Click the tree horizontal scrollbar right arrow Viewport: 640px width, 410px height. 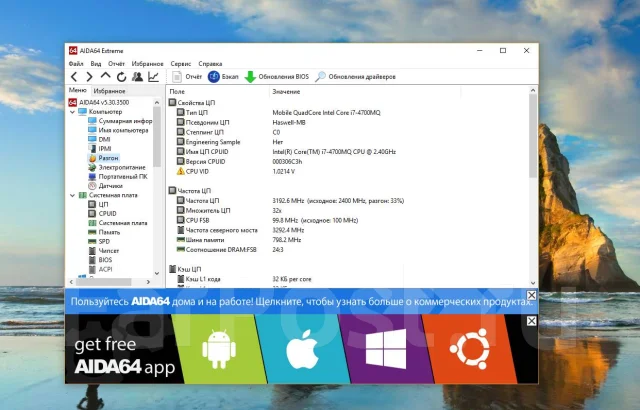pyautogui.click(x=148, y=282)
